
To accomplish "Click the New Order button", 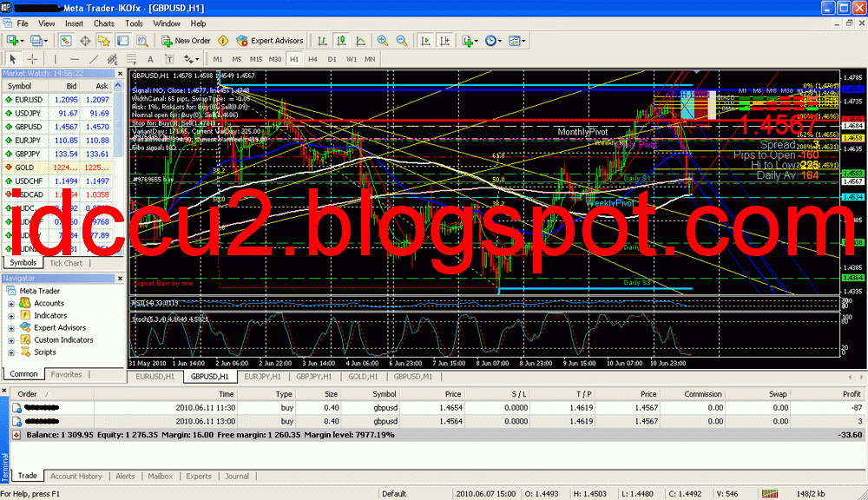I will coord(186,41).
